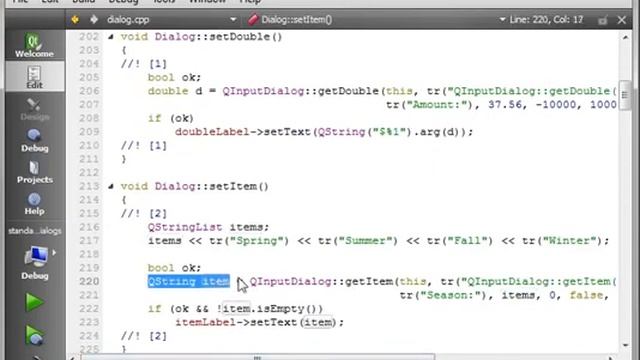The width and height of the screenshot is (640, 360).
Task: Open the Projects mode
Action: (34, 171)
